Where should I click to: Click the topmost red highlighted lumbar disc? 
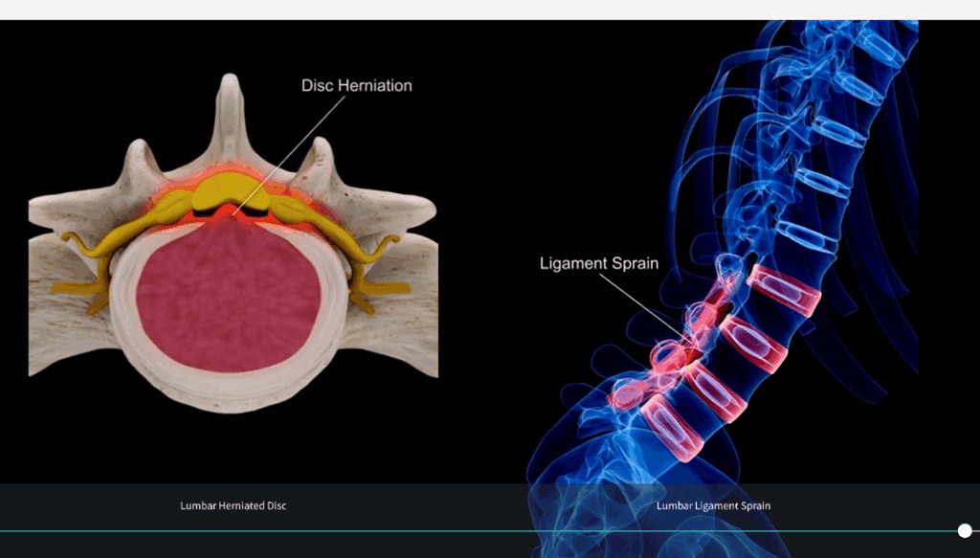tap(785, 290)
